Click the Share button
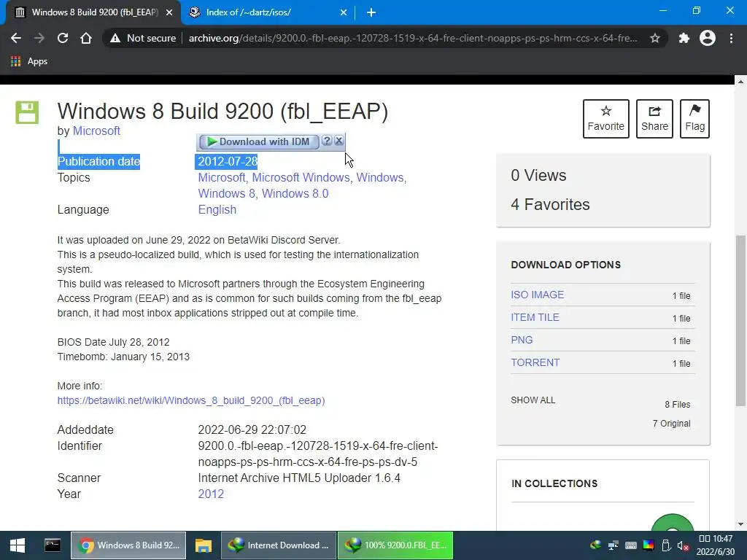 [x=654, y=119]
